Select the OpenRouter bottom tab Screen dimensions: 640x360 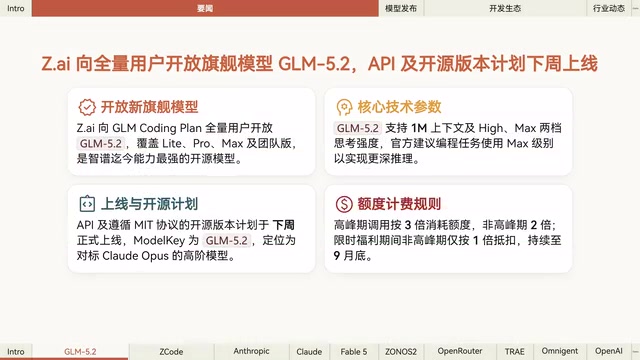pos(460,351)
